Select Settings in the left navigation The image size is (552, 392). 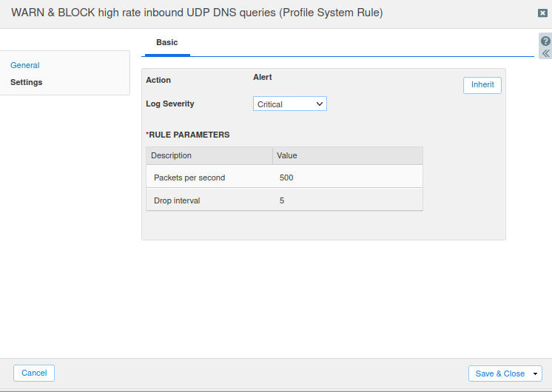coord(27,82)
